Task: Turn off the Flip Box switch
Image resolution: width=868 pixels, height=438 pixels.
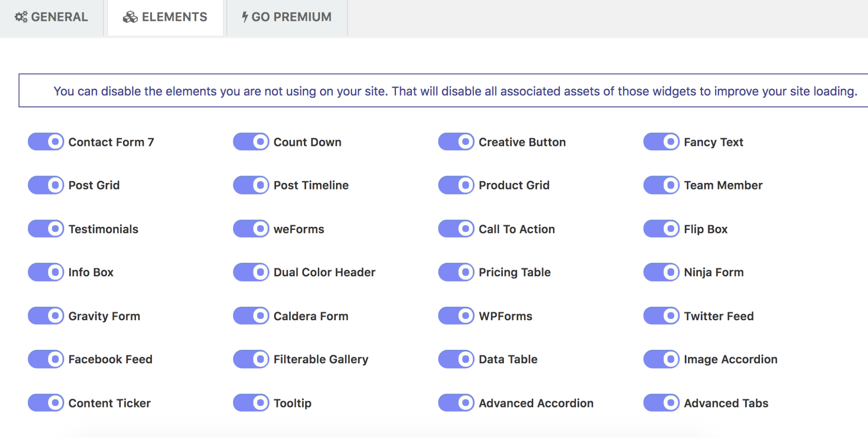Action: pyautogui.click(x=661, y=229)
